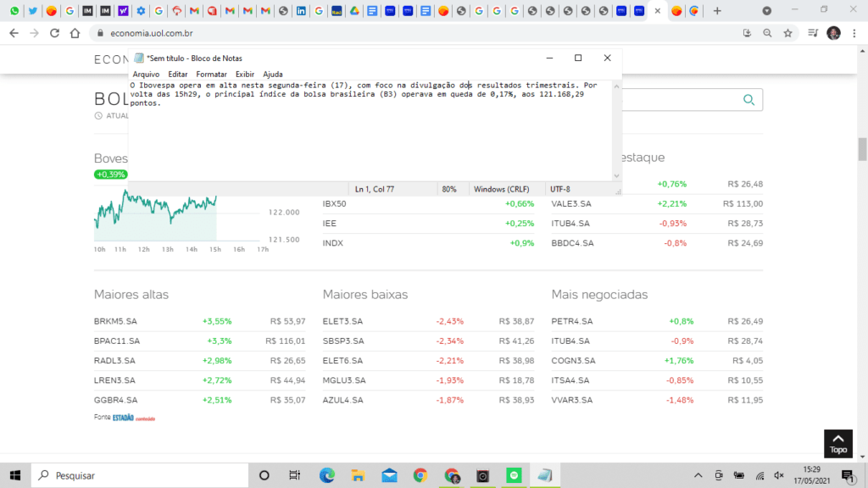
Task: Open VALE3.SA stock quote
Action: [571, 203]
